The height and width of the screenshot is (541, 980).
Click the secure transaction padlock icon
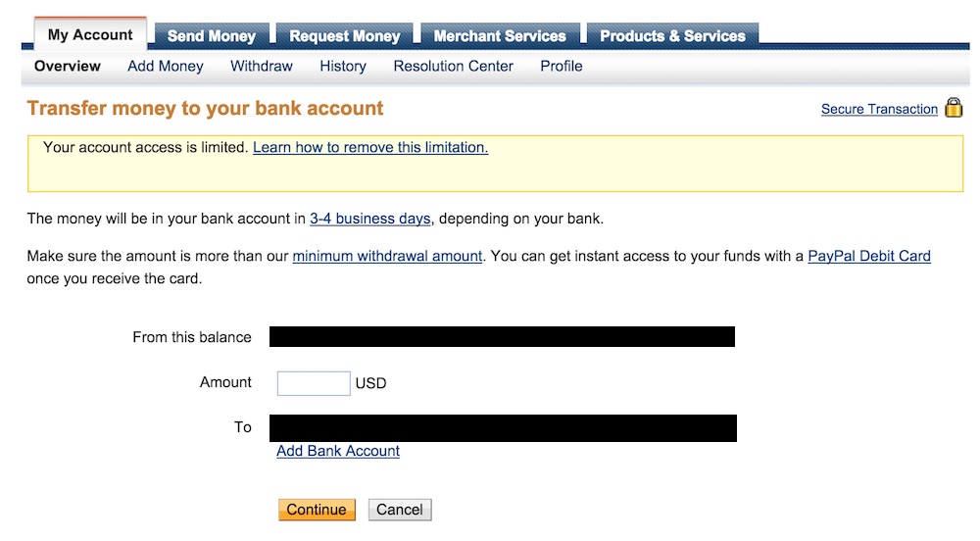(x=954, y=109)
